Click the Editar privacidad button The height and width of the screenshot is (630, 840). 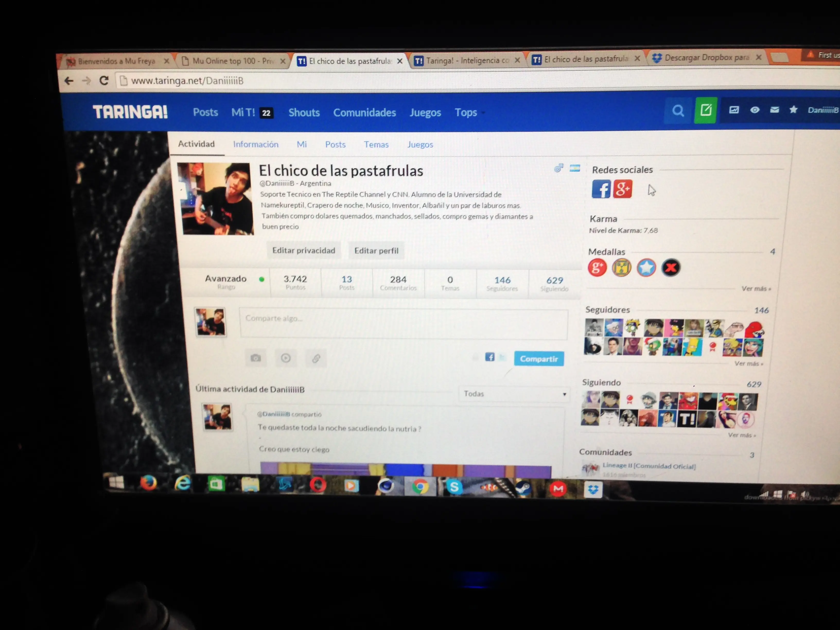[303, 251]
